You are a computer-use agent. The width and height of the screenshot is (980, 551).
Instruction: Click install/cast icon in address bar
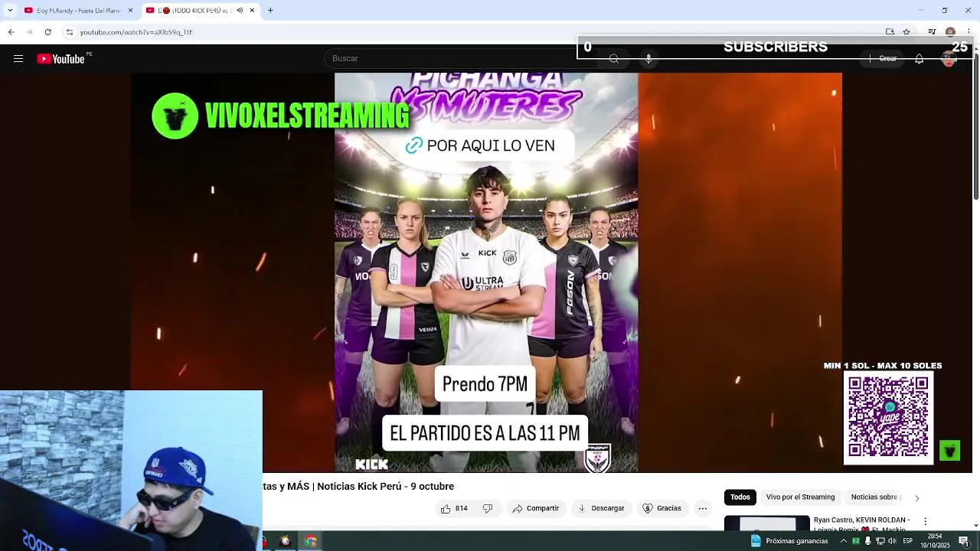pyautogui.click(x=890, y=32)
